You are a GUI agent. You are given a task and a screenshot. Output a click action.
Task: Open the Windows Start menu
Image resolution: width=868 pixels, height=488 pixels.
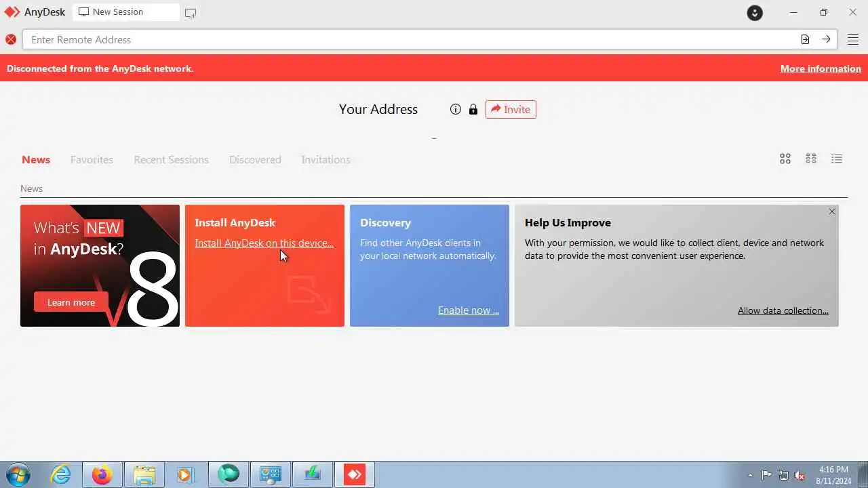18,474
